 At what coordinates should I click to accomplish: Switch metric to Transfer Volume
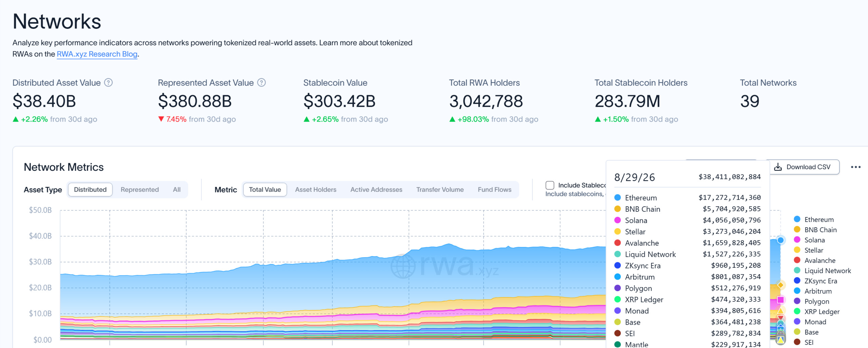pos(440,190)
